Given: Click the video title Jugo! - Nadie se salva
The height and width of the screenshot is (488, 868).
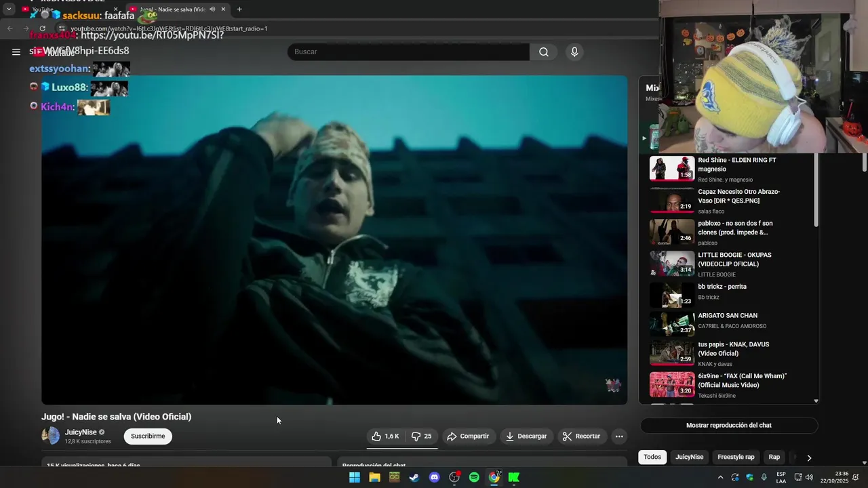Looking at the screenshot, I should coord(117,417).
